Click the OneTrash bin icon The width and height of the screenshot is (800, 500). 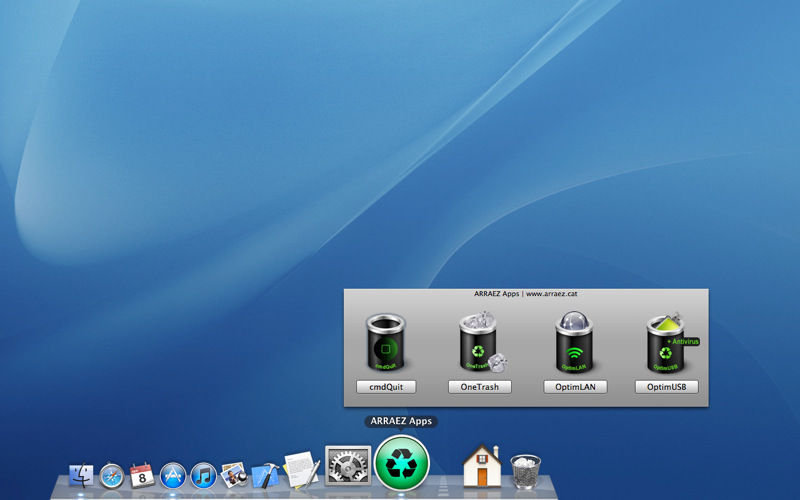point(482,342)
